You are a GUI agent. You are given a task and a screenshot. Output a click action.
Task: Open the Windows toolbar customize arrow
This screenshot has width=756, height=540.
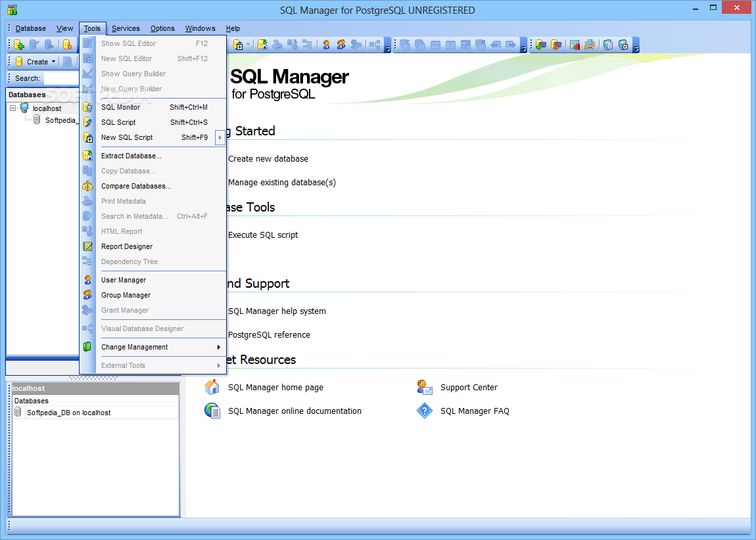tap(524, 46)
